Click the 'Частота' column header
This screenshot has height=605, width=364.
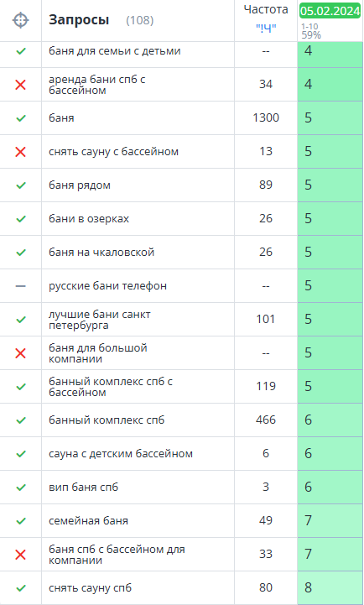click(x=266, y=9)
